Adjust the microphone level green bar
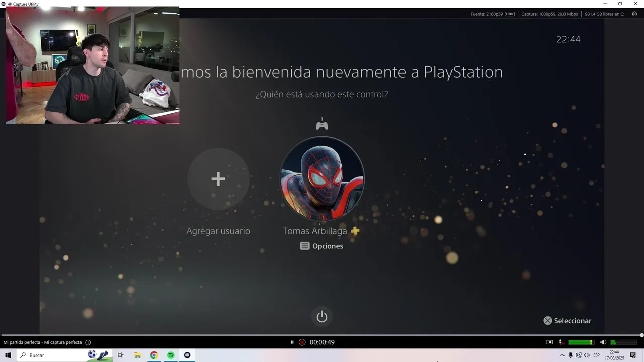Screen dimensions: 644x362 581,342
